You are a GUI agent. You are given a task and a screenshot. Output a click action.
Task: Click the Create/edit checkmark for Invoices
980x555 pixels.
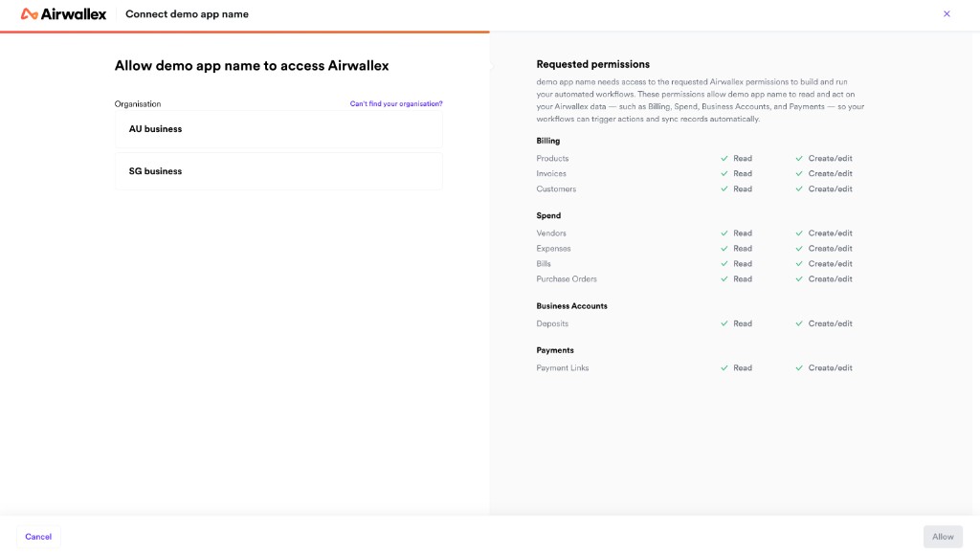tap(799, 174)
